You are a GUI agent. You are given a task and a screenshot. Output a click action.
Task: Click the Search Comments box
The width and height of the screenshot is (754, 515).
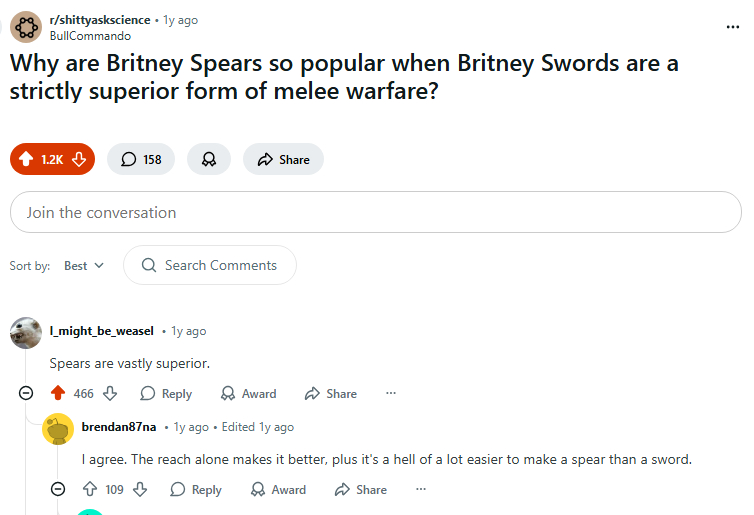210,266
